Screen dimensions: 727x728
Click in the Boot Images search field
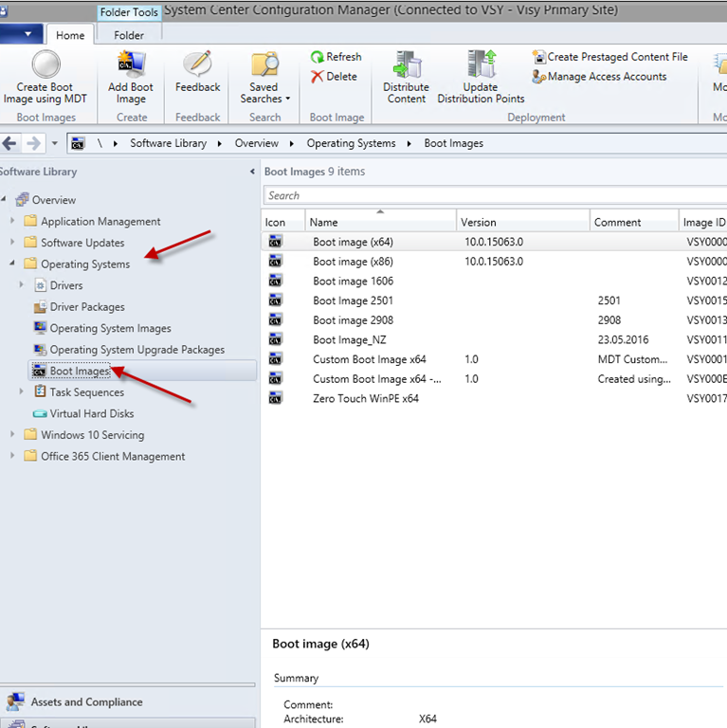[x=493, y=195]
